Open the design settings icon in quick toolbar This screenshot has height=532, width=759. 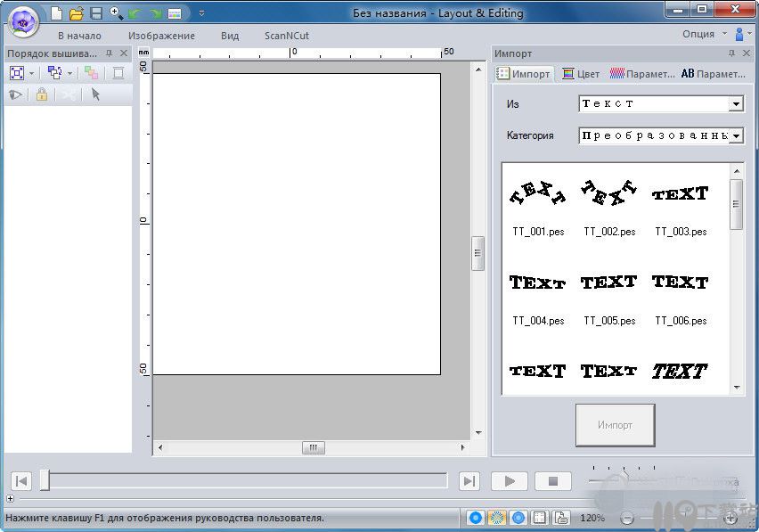coord(175,13)
